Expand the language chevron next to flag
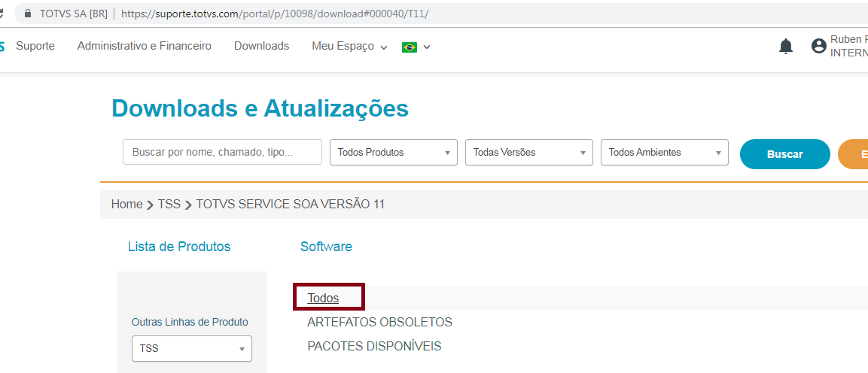 [x=427, y=47]
